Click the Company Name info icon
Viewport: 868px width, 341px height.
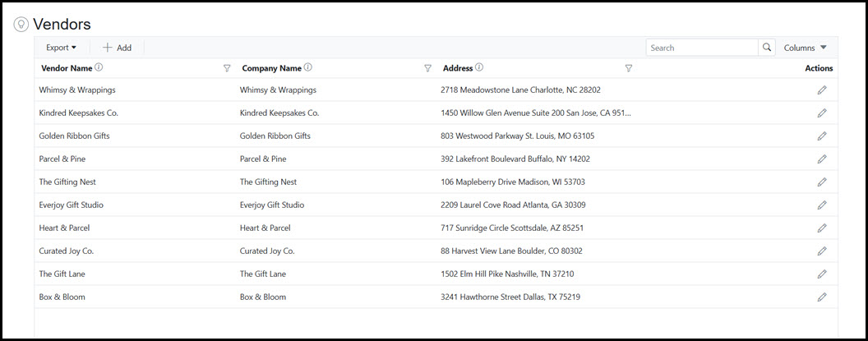(308, 68)
